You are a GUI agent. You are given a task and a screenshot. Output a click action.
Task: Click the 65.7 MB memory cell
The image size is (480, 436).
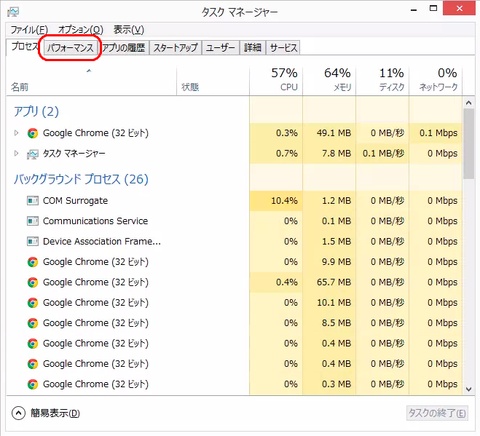pos(329,283)
